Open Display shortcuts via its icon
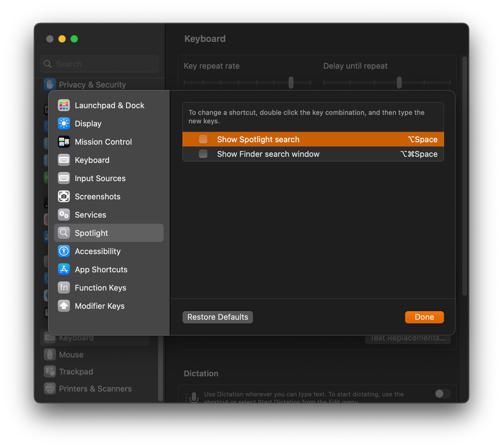Screen dimensions: 503x448 (x=63, y=123)
